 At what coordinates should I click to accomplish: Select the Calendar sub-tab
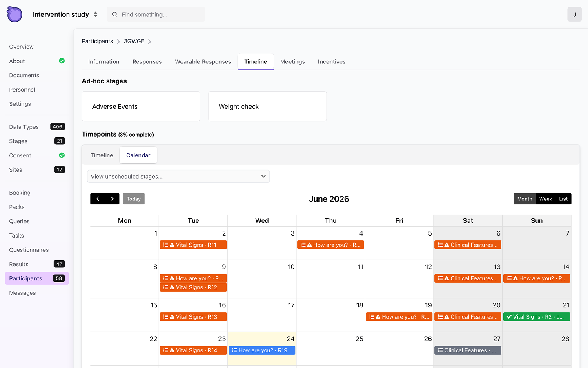click(138, 155)
